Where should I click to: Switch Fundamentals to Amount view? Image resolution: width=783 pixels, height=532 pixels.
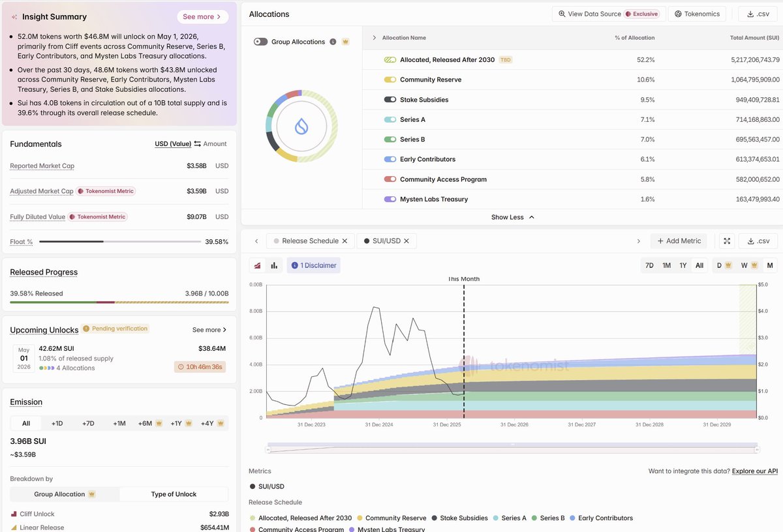coord(215,144)
